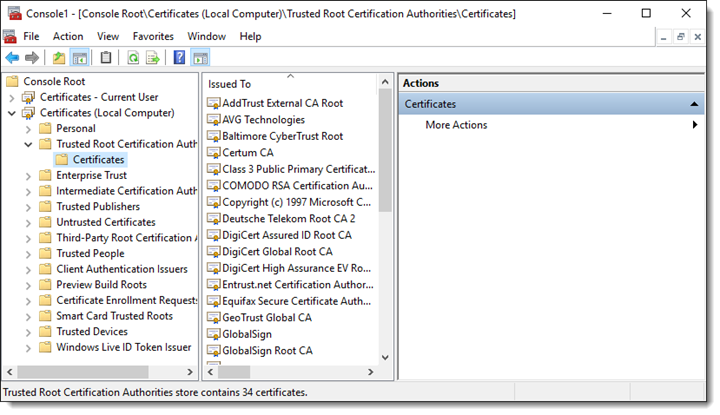Click the Refresh toolbar icon

(x=133, y=58)
